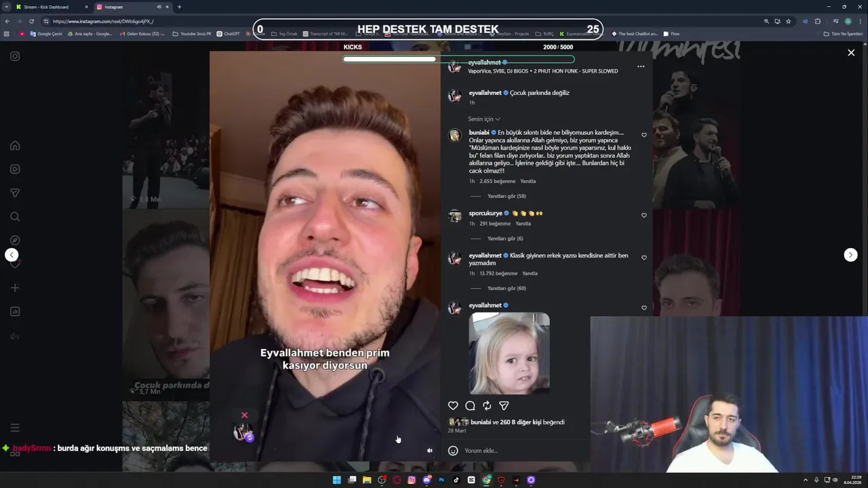Open the tagged profile avatar on the video
Screen dimensions: 868x488
click(x=243, y=432)
